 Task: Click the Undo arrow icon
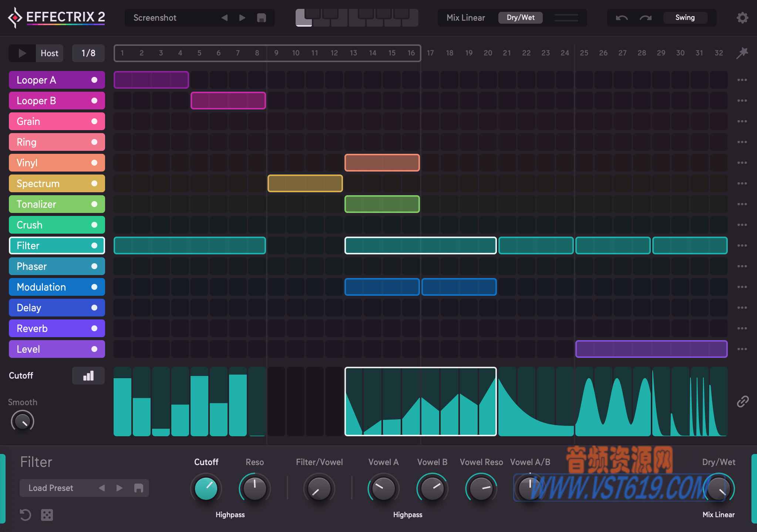tap(622, 17)
